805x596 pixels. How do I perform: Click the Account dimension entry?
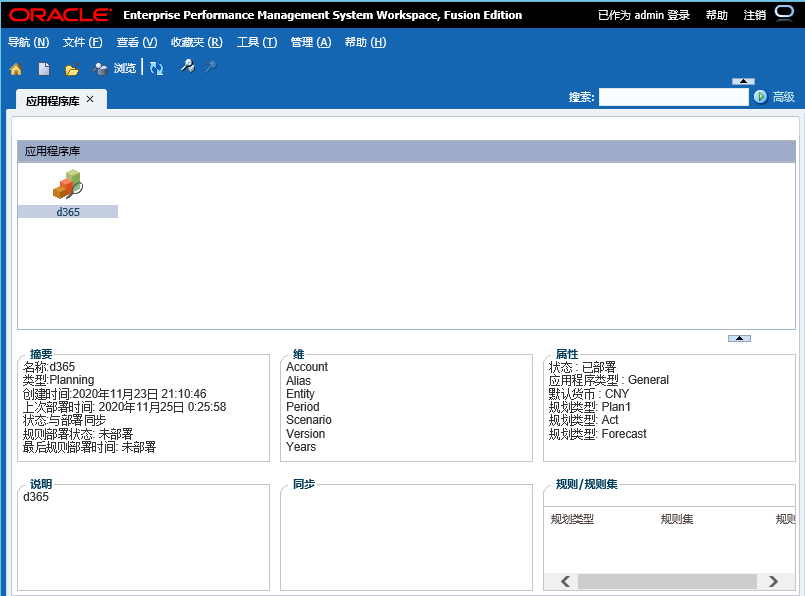[307, 367]
